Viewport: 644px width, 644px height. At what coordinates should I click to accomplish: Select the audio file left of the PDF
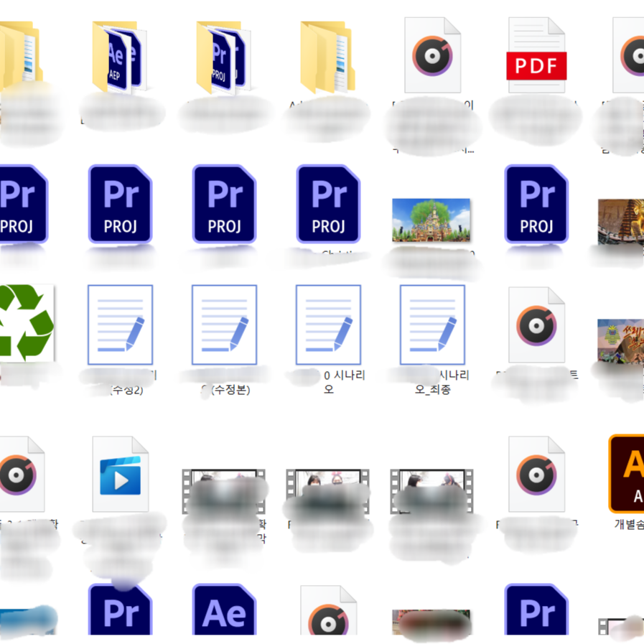point(432,55)
